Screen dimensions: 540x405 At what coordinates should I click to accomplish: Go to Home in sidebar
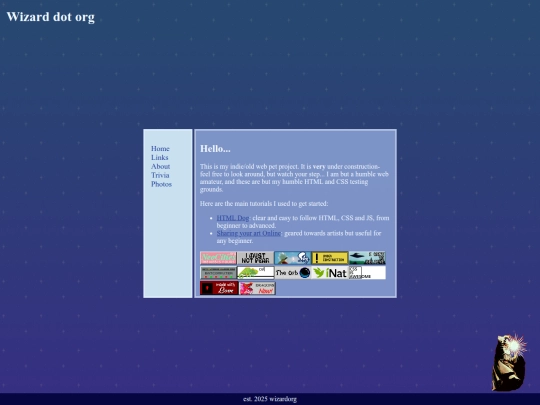click(160, 148)
